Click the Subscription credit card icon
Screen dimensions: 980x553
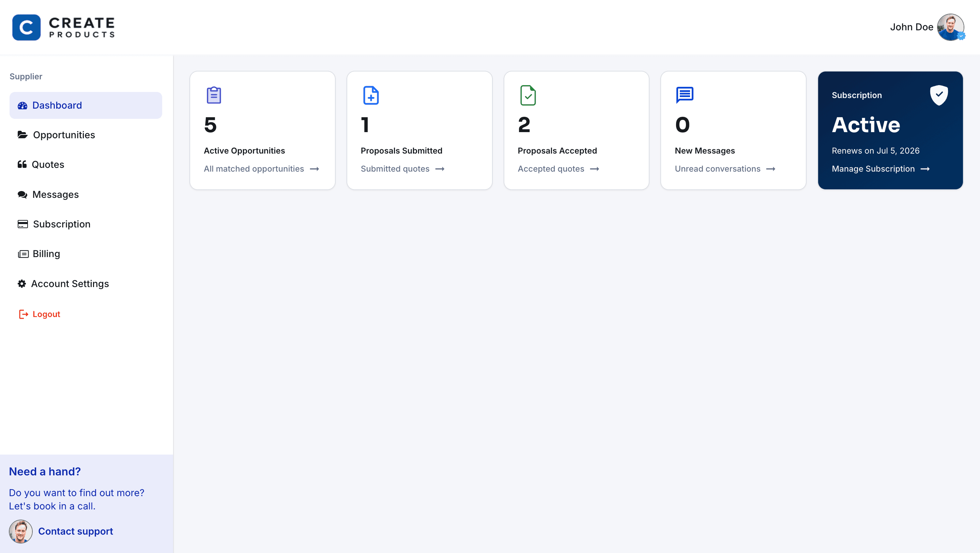click(23, 224)
